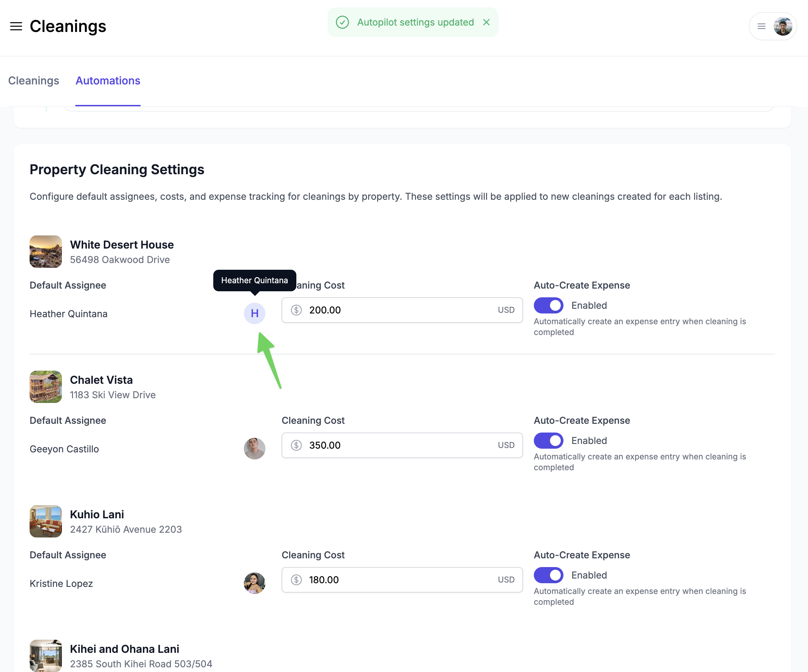The image size is (808, 672).
Task: Open the Heather Quintana default assignee selector
Action: pyautogui.click(x=69, y=314)
